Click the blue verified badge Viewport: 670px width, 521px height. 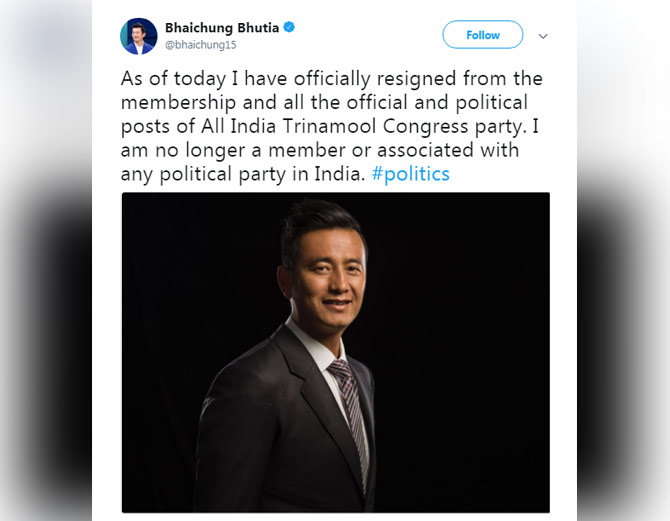[x=289, y=27]
